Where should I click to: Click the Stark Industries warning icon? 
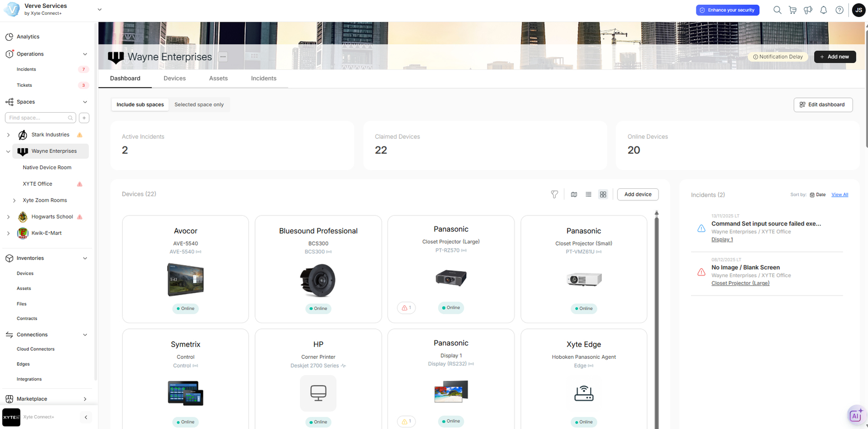click(x=80, y=135)
